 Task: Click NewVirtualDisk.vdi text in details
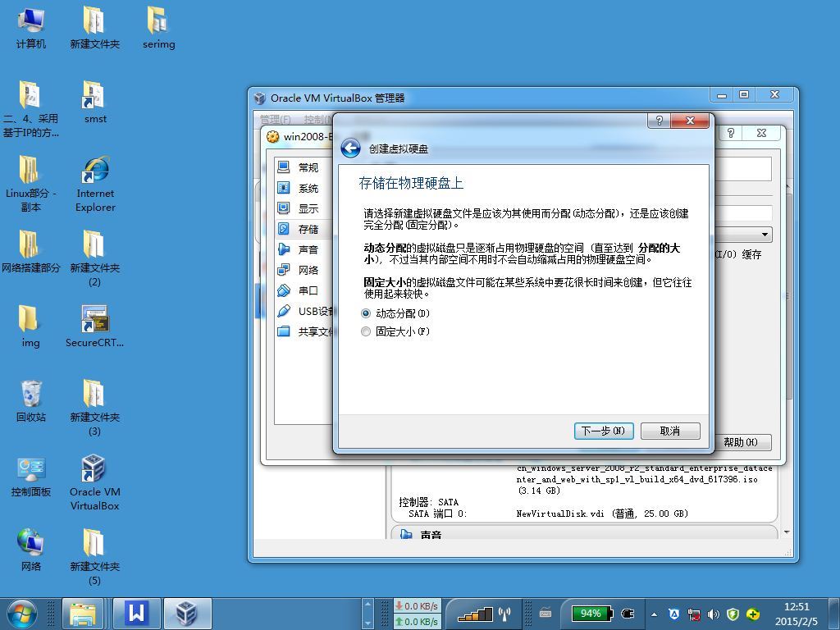point(559,514)
